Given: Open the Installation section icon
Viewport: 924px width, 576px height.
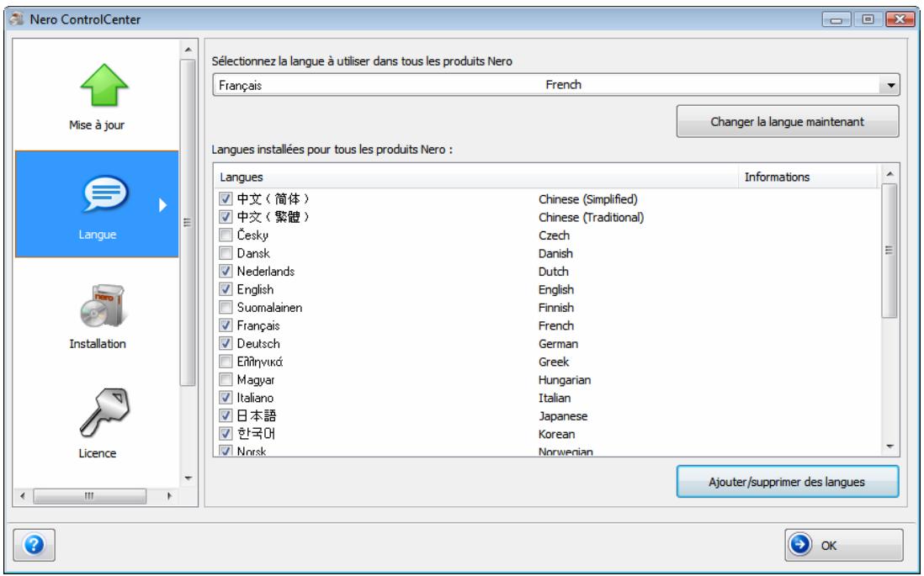Looking at the screenshot, I should [x=103, y=306].
